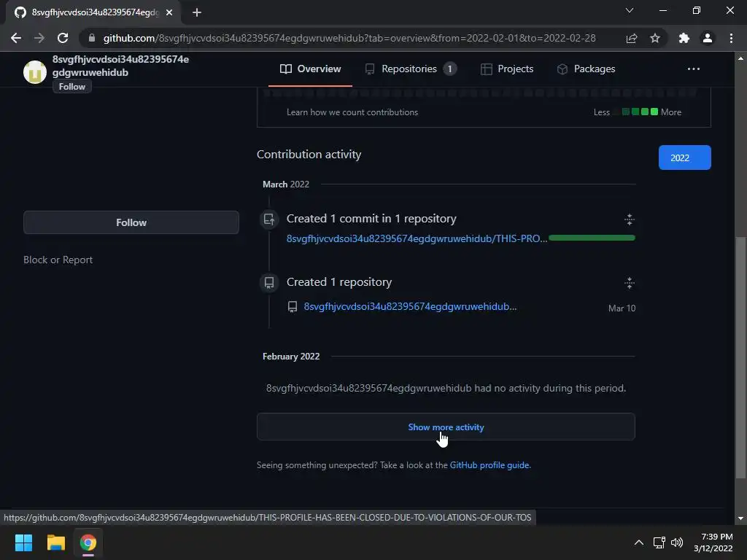Click Show more activity button
The width and height of the screenshot is (747, 560).
[446, 427]
